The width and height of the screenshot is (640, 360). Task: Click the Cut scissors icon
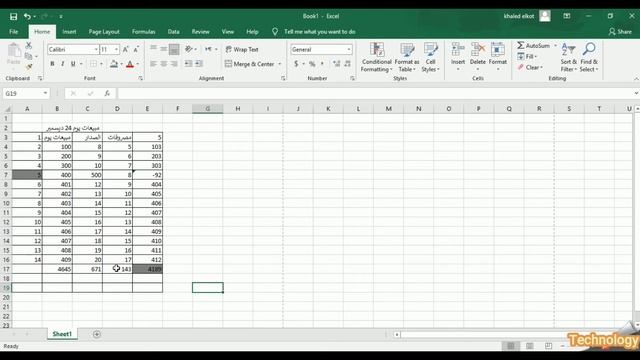tap(29, 46)
